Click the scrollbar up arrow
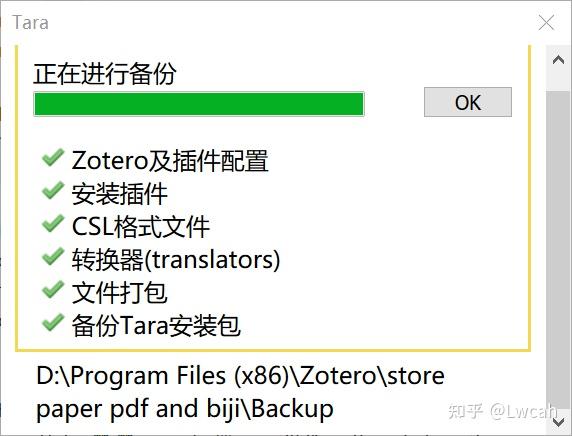Screen dimensions: 572x436 (x=559, y=59)
